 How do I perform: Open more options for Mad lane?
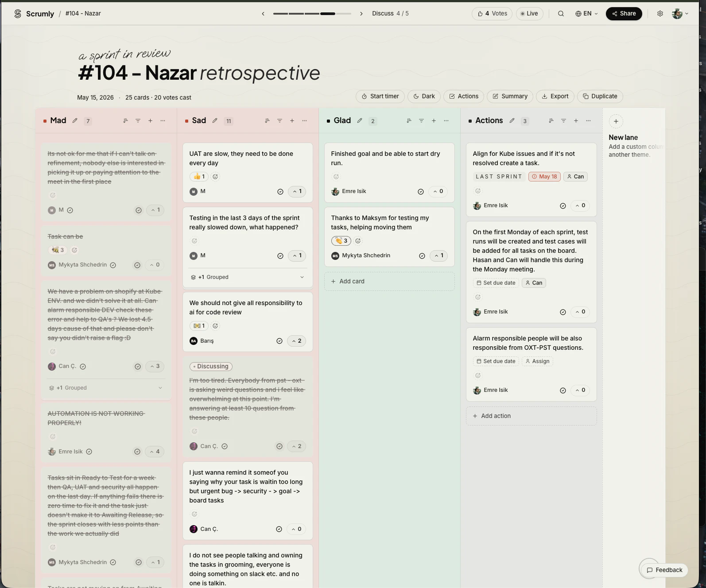(163, 120)
